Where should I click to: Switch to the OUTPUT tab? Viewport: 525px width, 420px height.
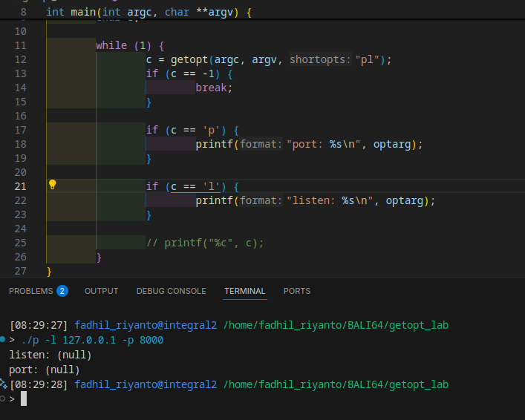pyautogui.click(x=101, y=291)
